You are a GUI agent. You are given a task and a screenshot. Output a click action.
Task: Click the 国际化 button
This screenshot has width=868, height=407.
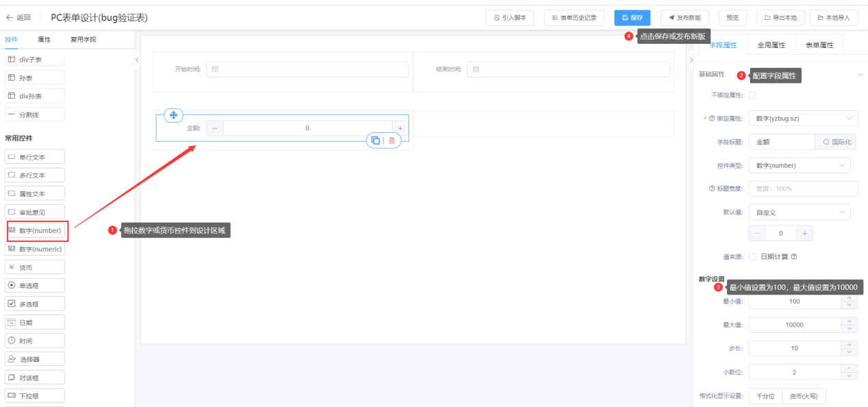835,142
